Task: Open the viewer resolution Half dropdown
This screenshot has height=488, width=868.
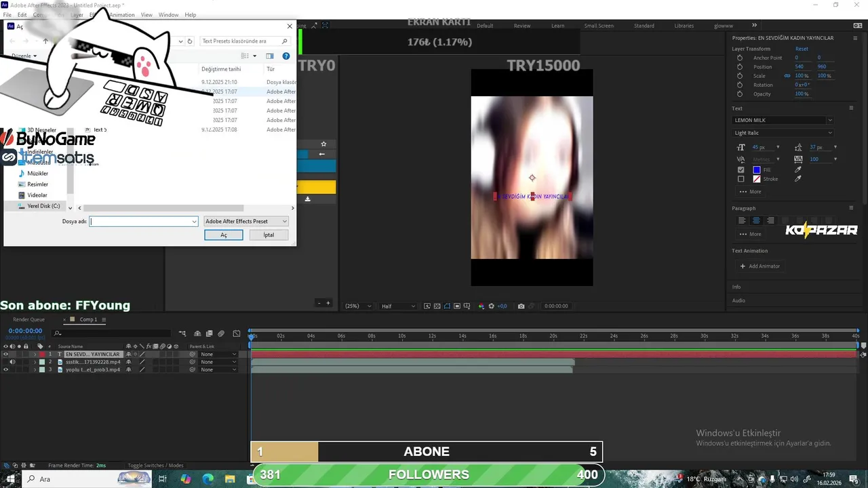Action: (x=397, y=306)
